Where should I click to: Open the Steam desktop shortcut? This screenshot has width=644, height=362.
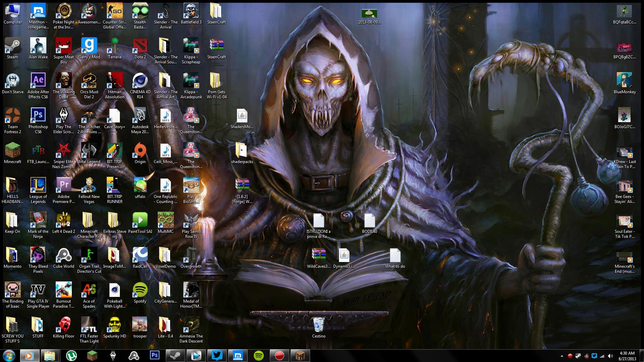[12, 49]
